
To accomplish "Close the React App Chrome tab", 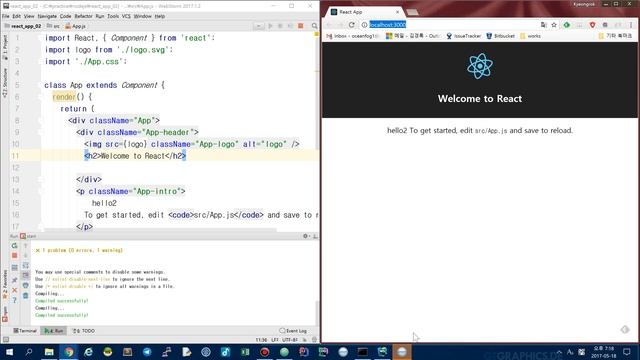I will pos(398,12).
